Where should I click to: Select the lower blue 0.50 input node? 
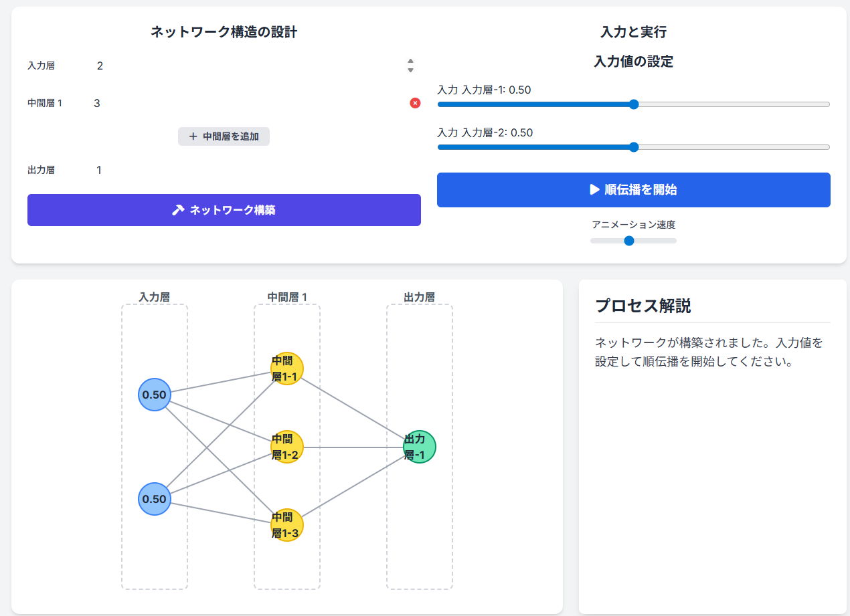pyautogui.click(x=155, y=499)
